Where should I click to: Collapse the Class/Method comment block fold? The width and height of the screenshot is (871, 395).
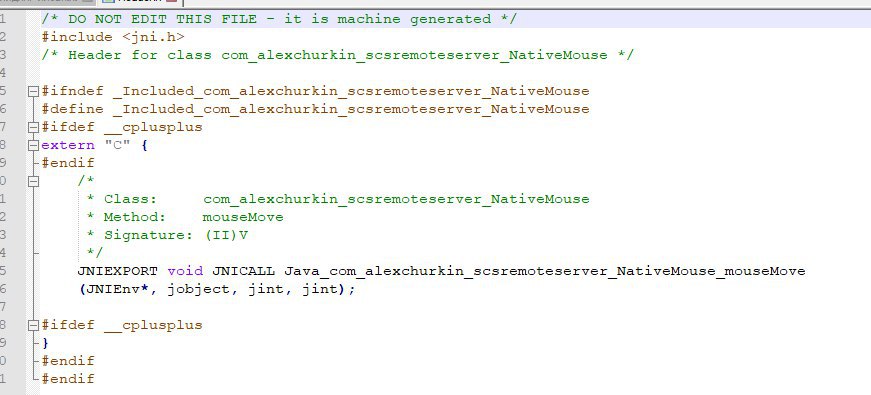click(x=34, y=181)
